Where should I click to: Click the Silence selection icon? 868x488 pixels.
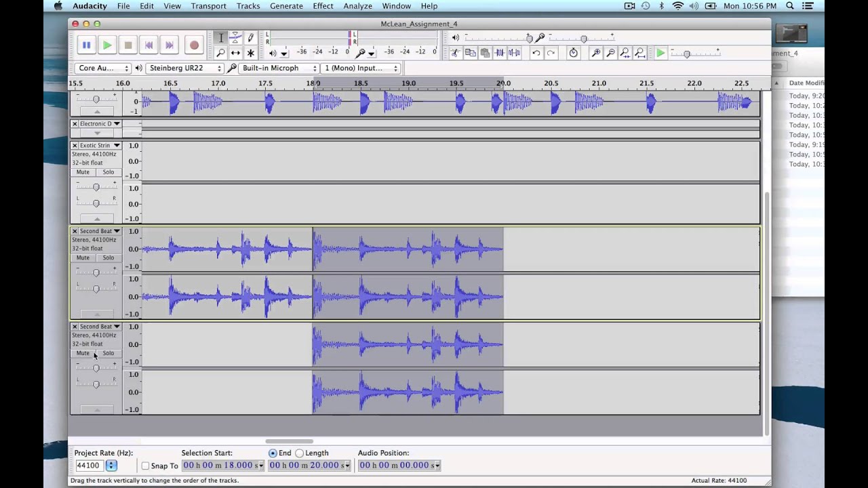(x=515, y=53)
